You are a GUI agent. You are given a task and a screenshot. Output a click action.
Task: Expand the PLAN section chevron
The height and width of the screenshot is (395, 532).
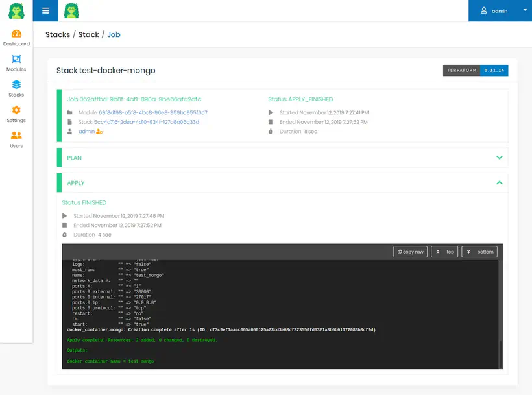pos(499,158)
